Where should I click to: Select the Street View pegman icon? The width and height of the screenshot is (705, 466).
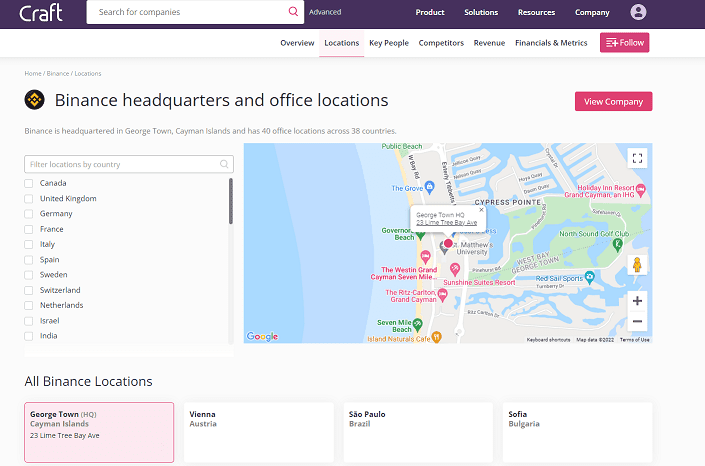click(x=637, y=265)
